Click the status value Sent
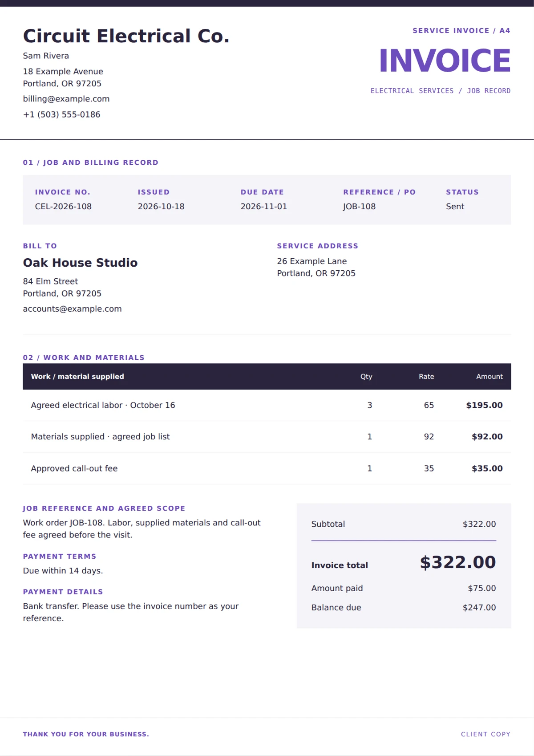This screenshot has width=534, height=756. tap(455, 207)
